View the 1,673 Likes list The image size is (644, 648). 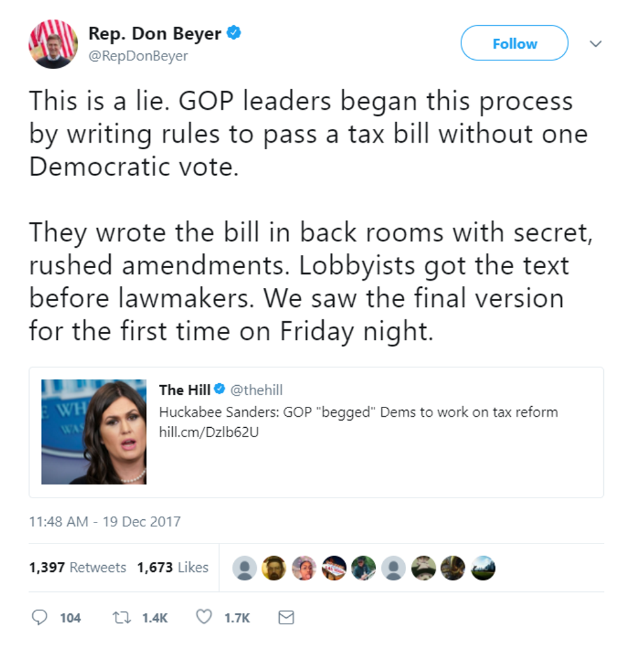click(x=173, y=567)
